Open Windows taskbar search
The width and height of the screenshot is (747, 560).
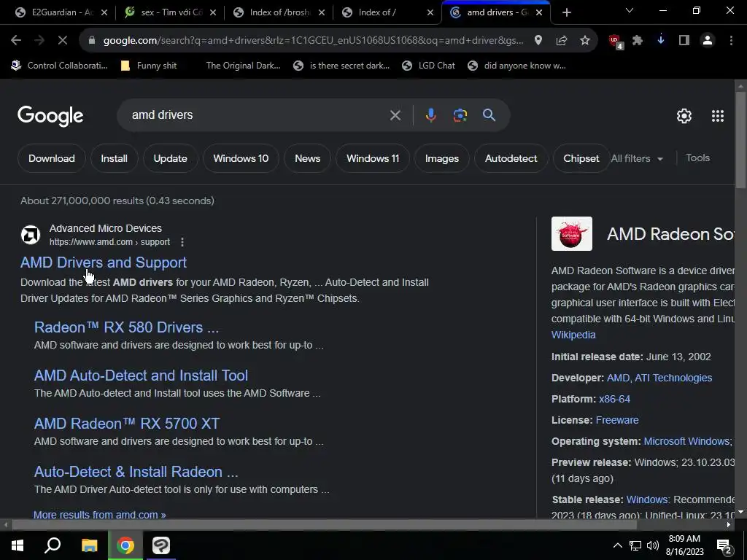tap(53, 545)
